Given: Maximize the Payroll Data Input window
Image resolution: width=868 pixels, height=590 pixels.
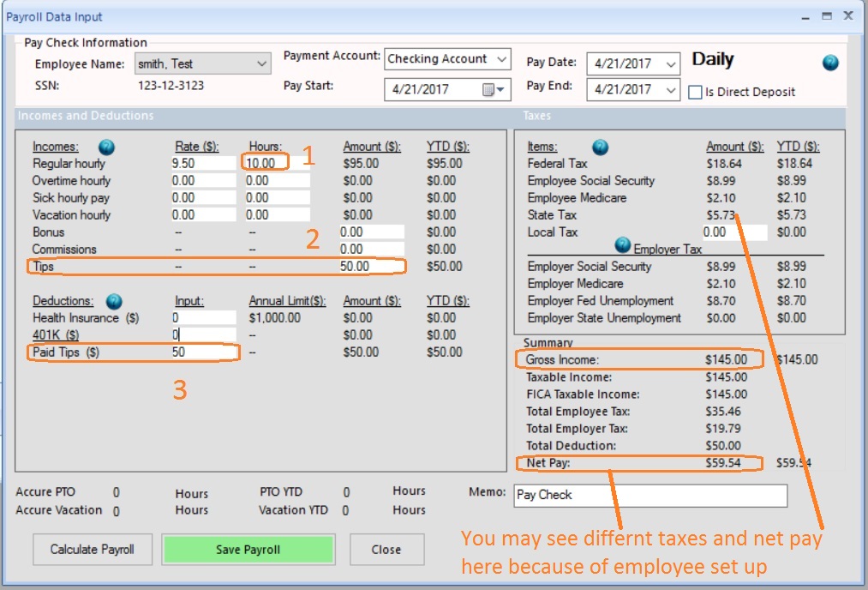Looking at the screenshot, I should 826,16.
